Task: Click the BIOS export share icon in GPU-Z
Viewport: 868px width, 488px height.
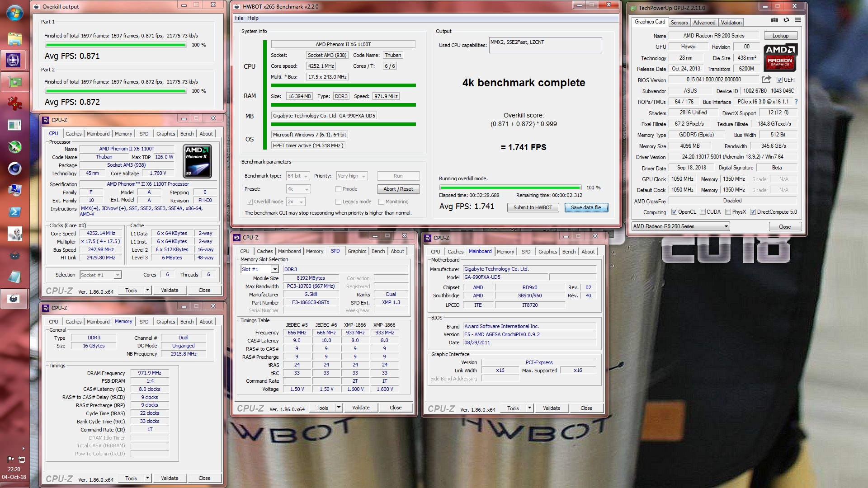Action: click(x=766, y=80)
